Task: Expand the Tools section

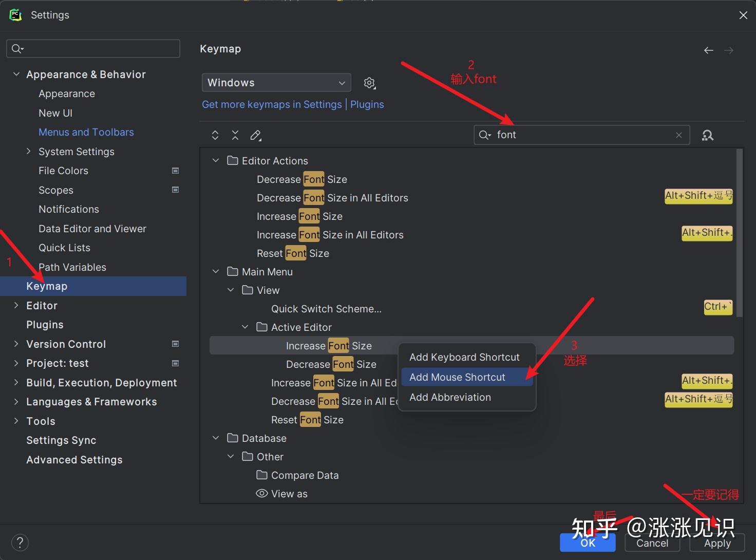Action: tap(16, 421)
